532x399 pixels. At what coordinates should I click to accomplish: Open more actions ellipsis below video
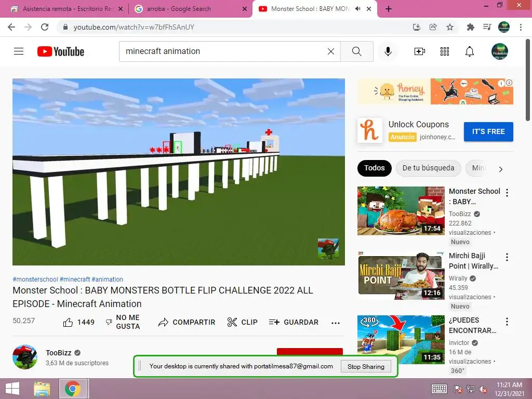coord(336,323)
